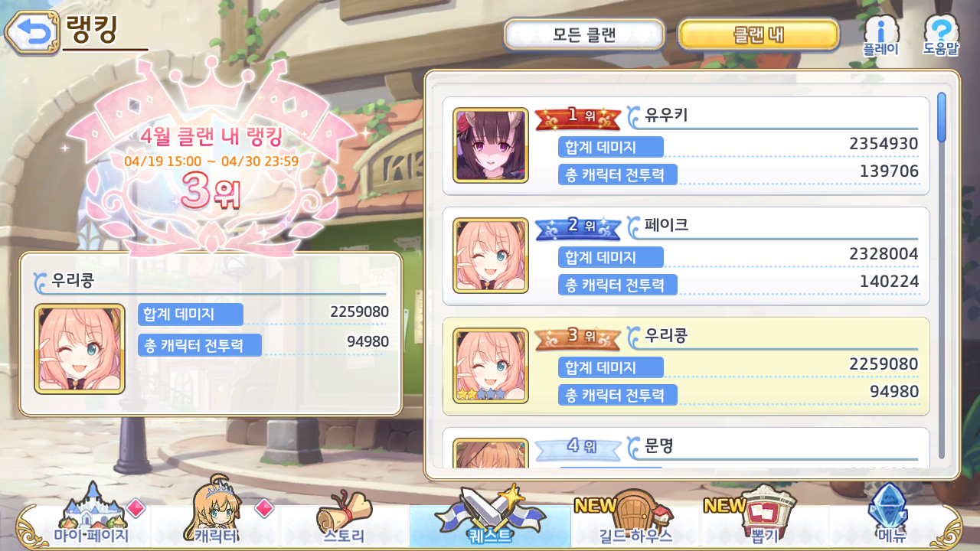The width and height of the screenshot is (980, 551).
Task: Open the 플레이 info icon
Action: tap(880, 35)
